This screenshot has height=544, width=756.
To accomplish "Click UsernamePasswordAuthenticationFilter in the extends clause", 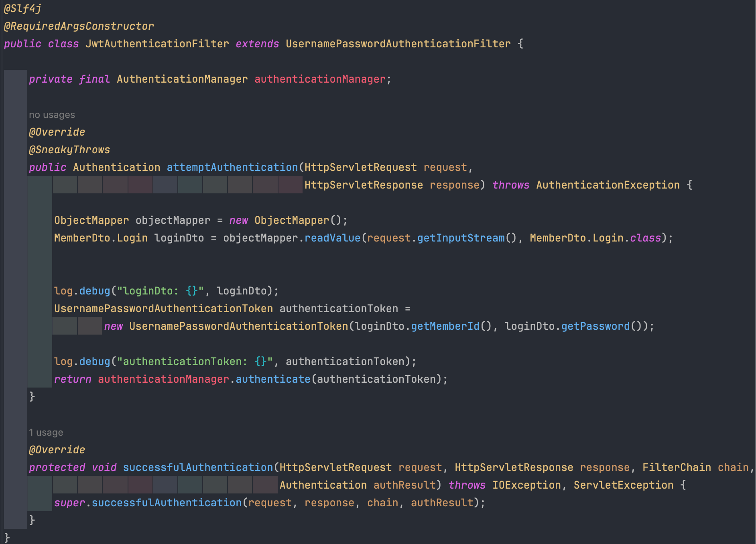I will pyautogui.click(x=398, y=44).
